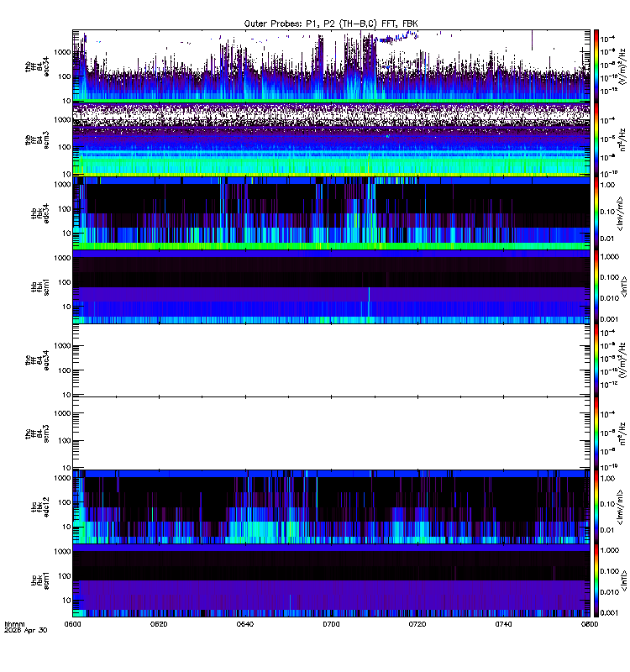Click the "100" tick of thc edc12 panel
The image size is (630, 672).
pyautogui.click(x=65, y=502)
